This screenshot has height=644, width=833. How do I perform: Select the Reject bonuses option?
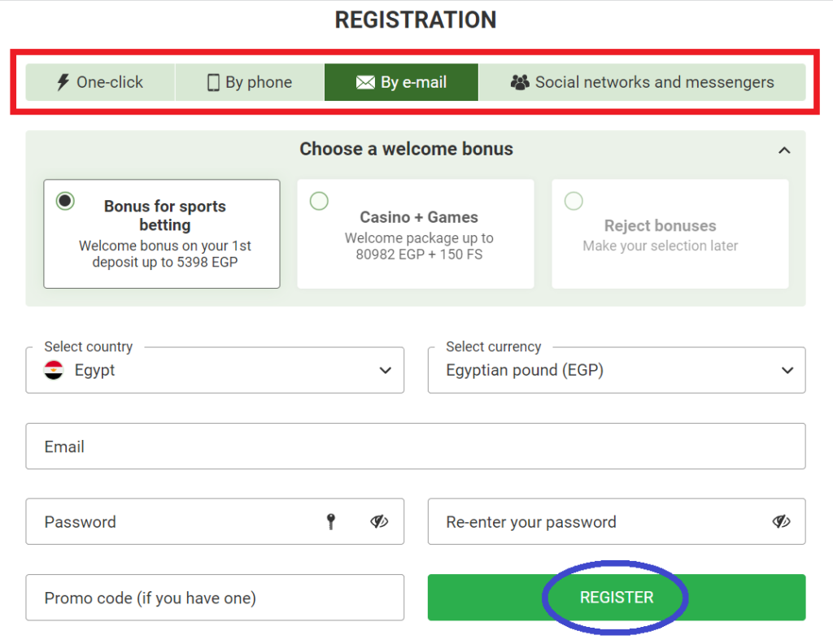(x=574, y=201)
